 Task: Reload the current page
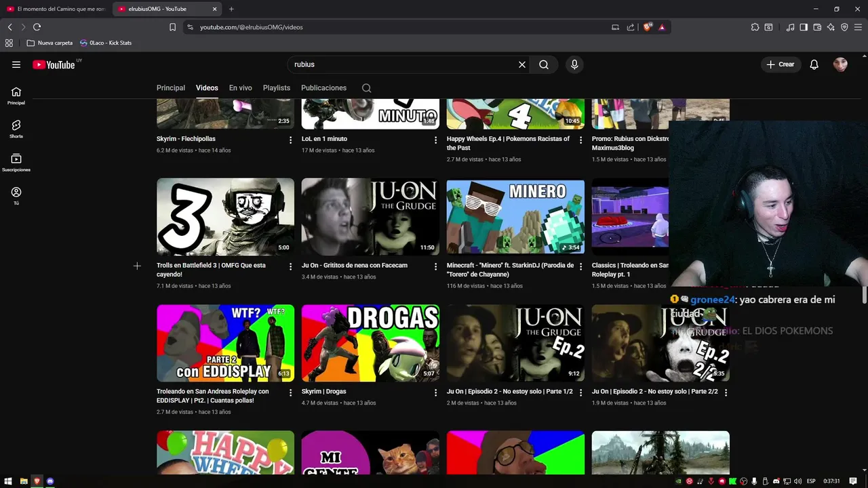[x=37, y=27]
